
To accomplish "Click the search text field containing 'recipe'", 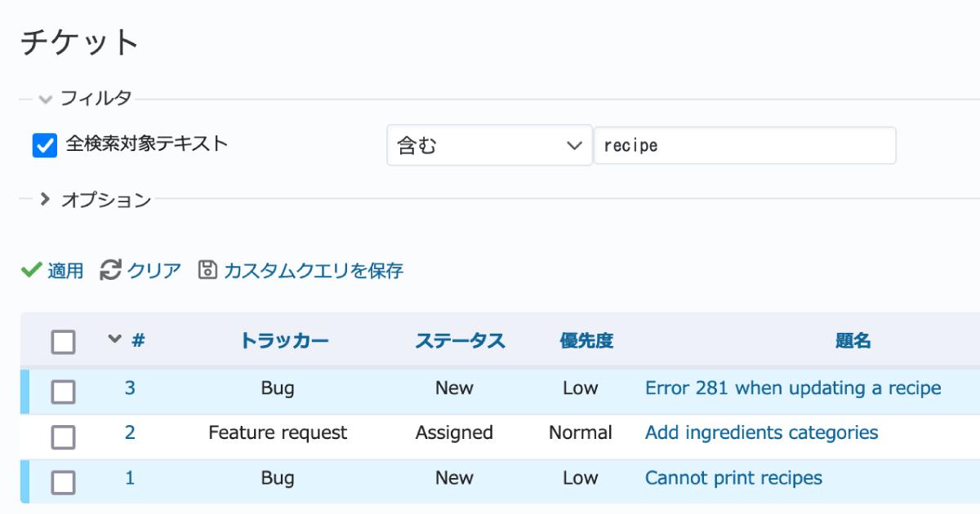I will [x=744, y=145].
